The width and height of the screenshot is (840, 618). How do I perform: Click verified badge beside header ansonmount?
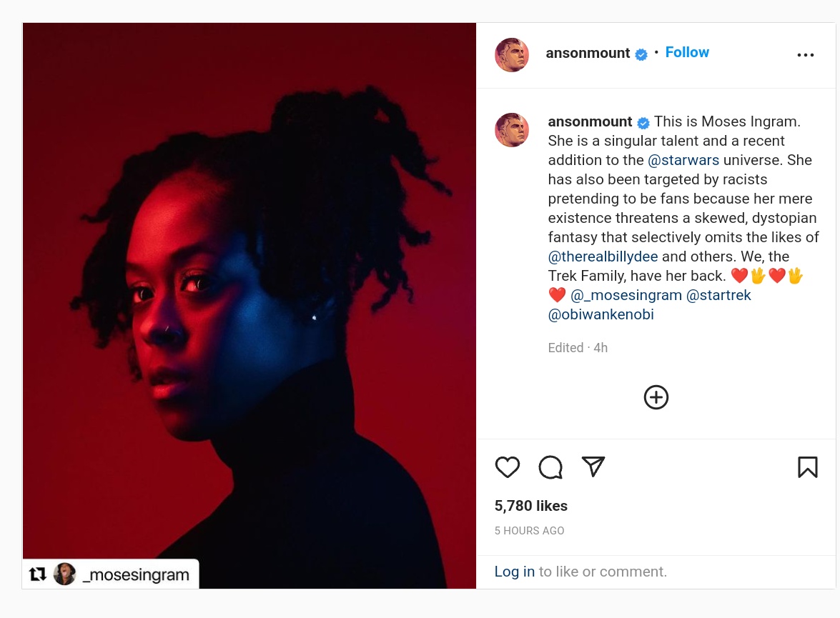641,54
